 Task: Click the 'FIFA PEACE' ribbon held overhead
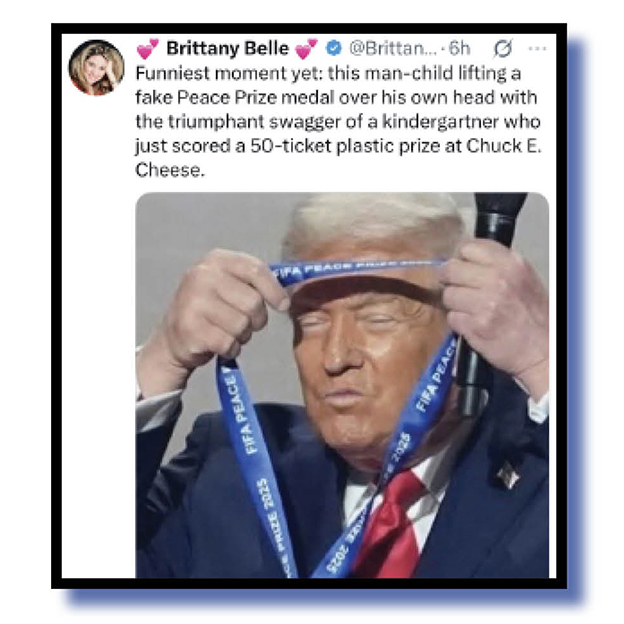(x=356, y=270)
